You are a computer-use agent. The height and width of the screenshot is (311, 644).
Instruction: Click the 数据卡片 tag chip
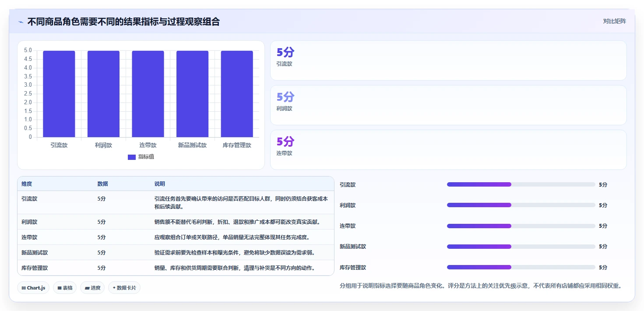(124, 288)
